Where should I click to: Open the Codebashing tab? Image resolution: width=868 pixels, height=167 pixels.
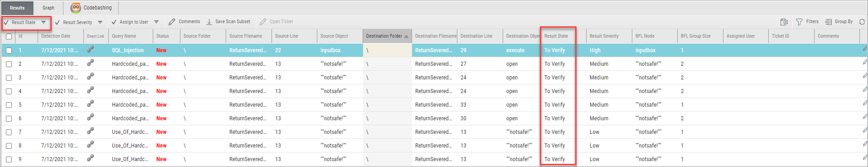click(x=91, y=8)
